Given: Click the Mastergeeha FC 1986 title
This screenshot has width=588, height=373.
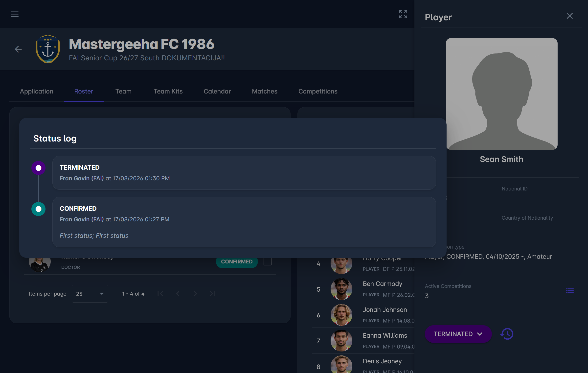Looking at the screenshot, I should pos(141,44).
